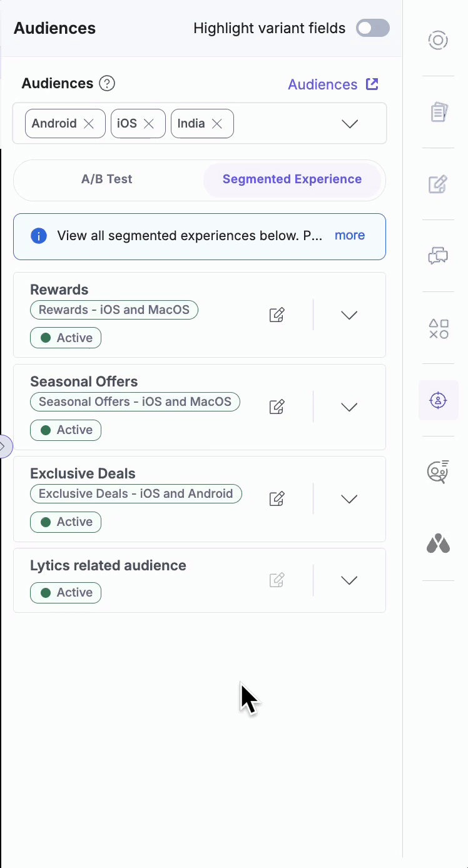Expand the Rewards experience details
This screenshot has width=468, height=868.
coord(349,315)
